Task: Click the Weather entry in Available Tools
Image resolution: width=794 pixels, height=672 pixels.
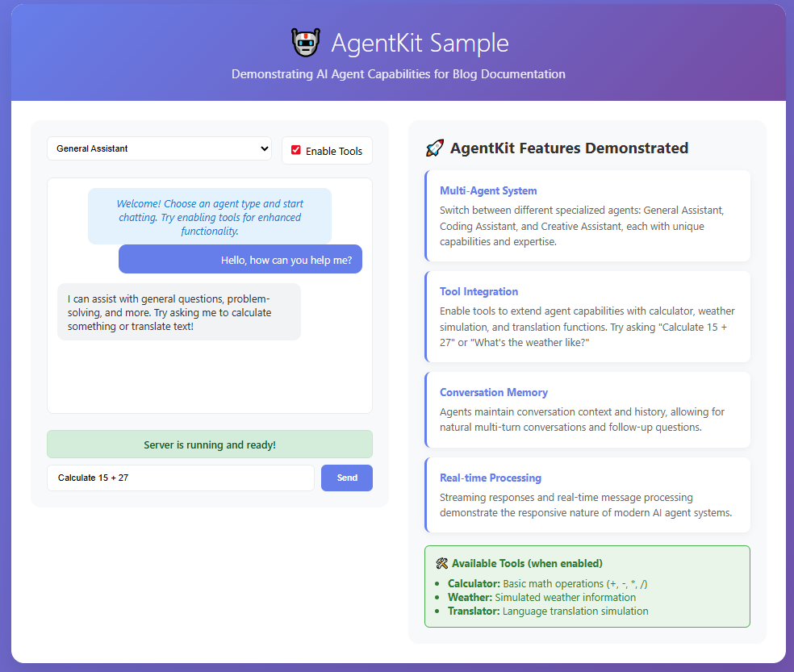Action: (470, 597)
